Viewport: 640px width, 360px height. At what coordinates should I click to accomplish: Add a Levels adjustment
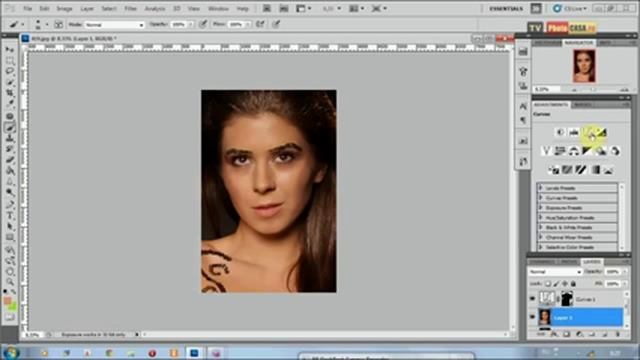click(574, 132)
